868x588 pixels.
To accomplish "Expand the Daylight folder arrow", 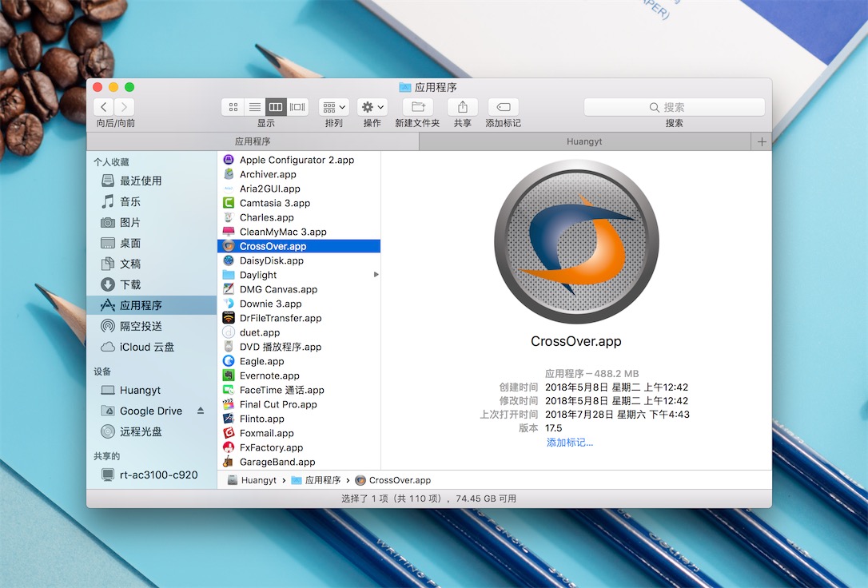I will (x=376, y=274).
